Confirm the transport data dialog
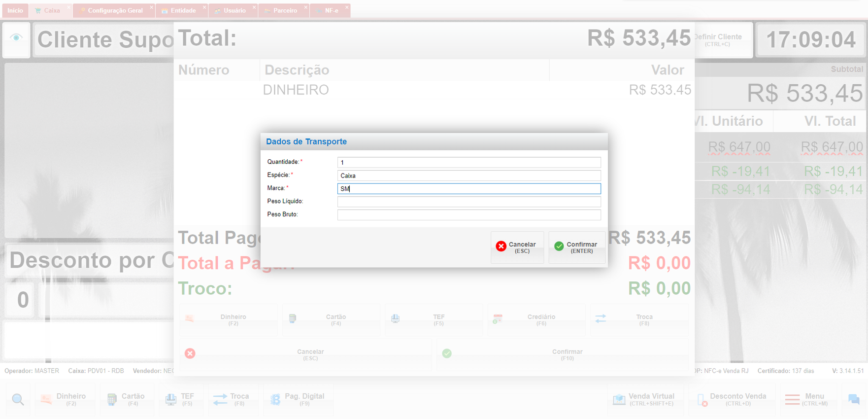Image resolution: width=868 pixels, height=419 pixels. pyautogui.click(x=576, y=247)
